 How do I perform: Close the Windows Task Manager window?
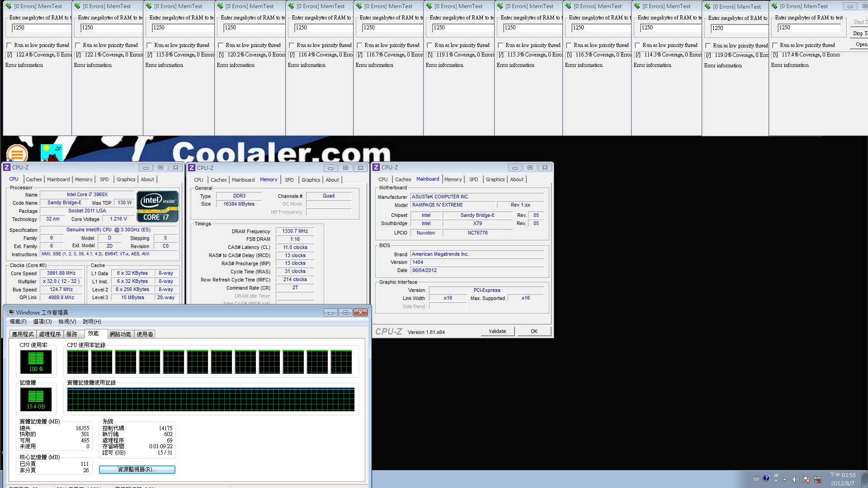(x=360, y=313)
